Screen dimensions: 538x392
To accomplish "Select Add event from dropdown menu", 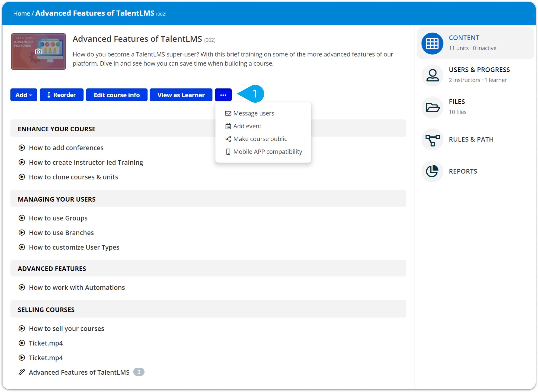I will click(x=247, y=126).
